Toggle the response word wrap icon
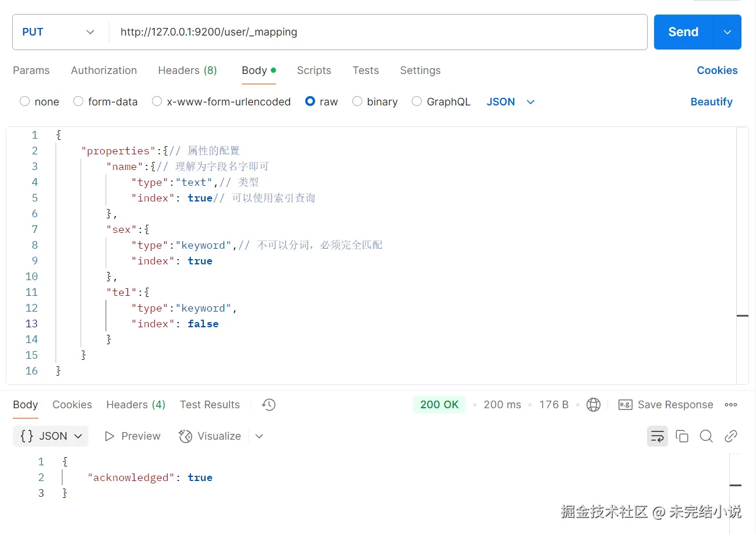 (658, 436)
